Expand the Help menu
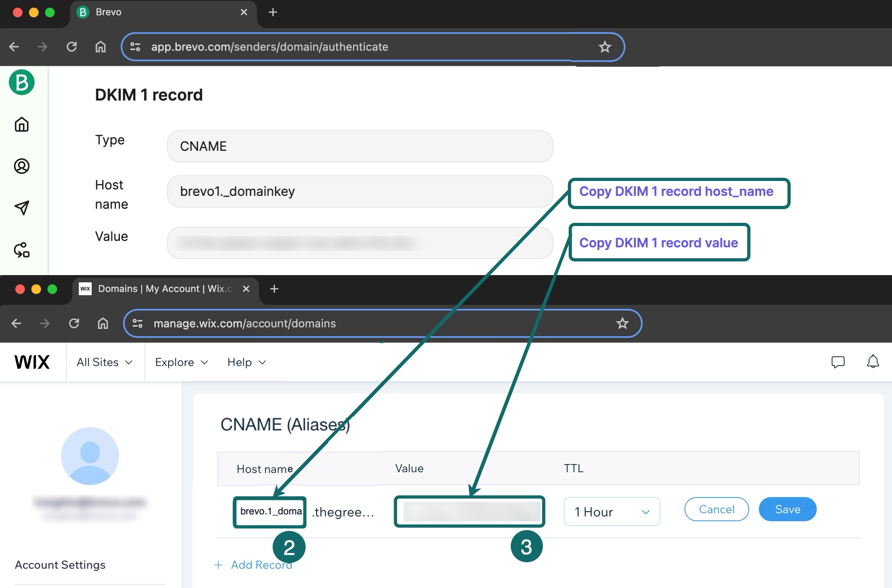The image size is (892, 588). click(247, 362)
